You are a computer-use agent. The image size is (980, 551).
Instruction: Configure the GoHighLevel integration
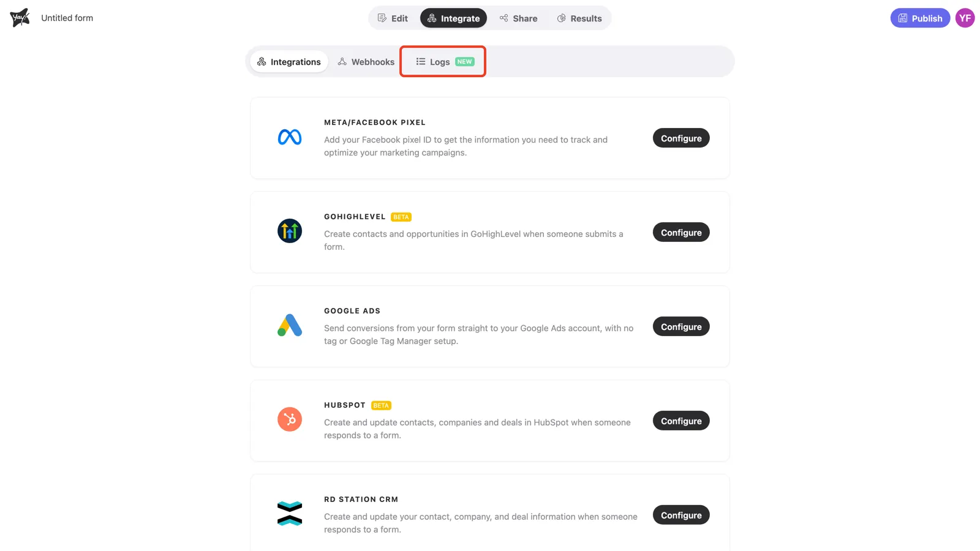pos(681,233)
